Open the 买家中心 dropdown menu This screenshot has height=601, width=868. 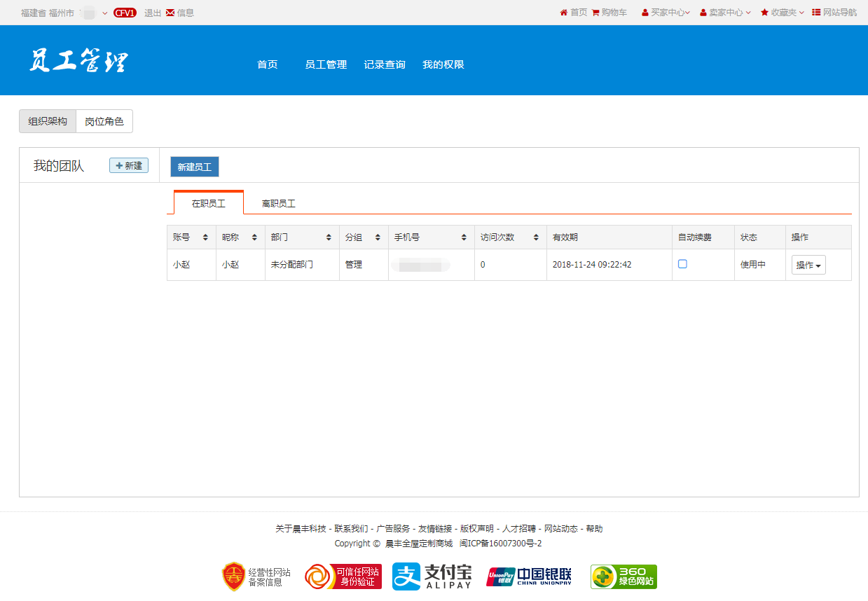point(666,13)
